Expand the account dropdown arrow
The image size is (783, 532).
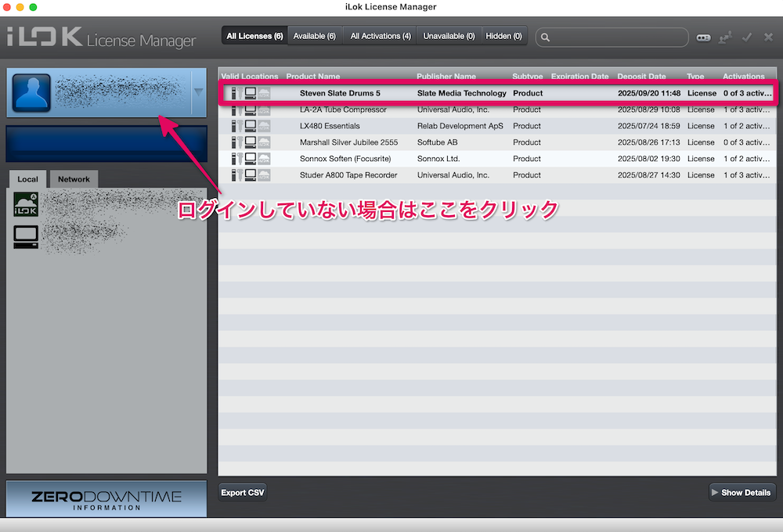click(198, 92)
